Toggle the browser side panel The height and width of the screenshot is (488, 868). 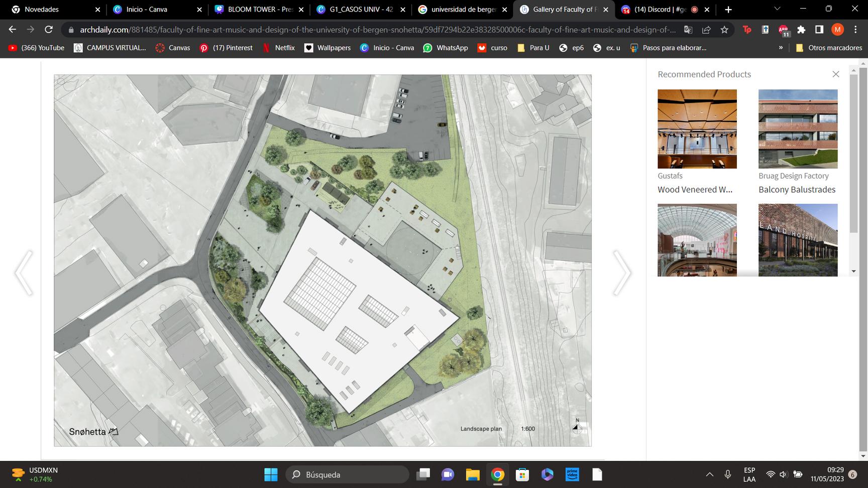(819, 30)
